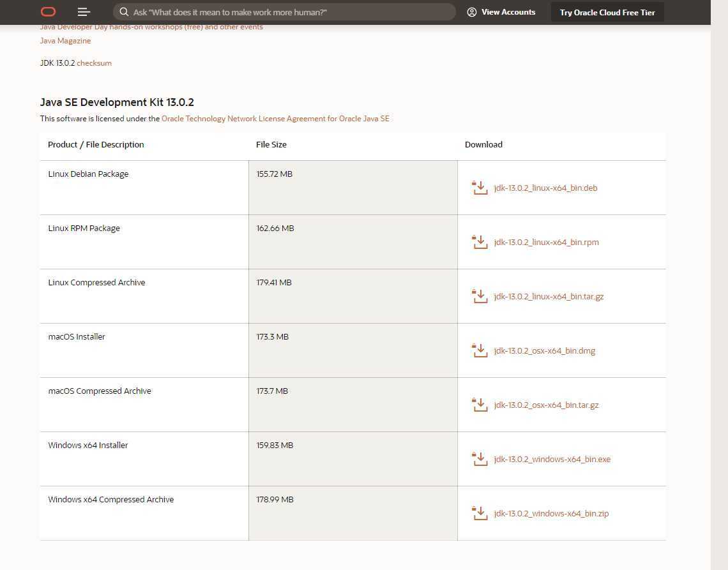Select the 'macOS Installer' text

(77, 337)
